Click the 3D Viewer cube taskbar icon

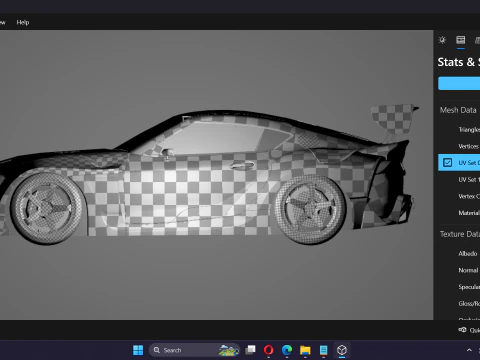[342, 350]
